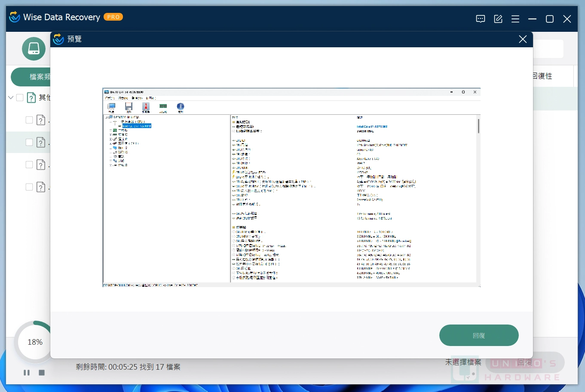Open the edit note icon in title bar

[498, 19]
